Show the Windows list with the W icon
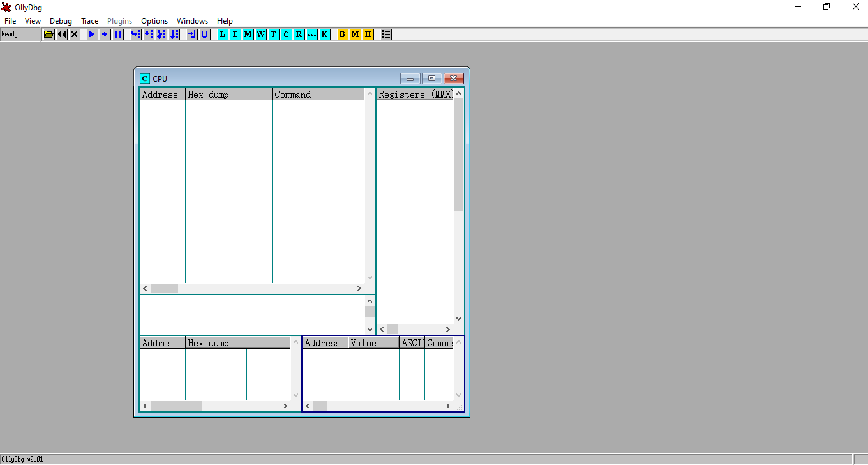The image size is (868, 465). (x=261, y=34)
